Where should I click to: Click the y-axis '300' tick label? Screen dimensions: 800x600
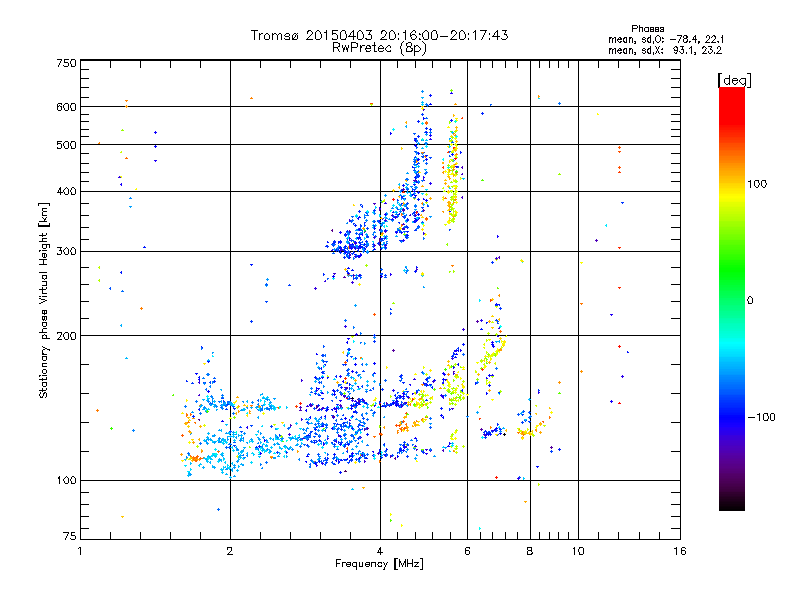[x=66, y=252]
